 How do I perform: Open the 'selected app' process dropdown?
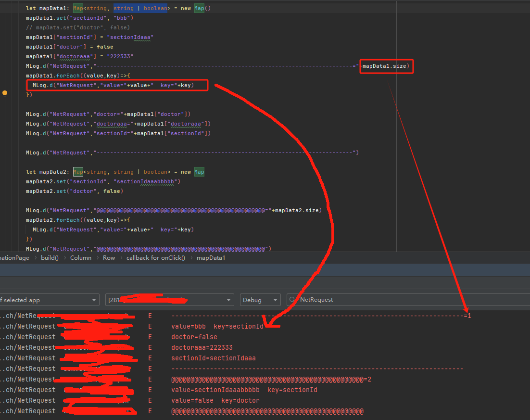click(x=48, y=300)
